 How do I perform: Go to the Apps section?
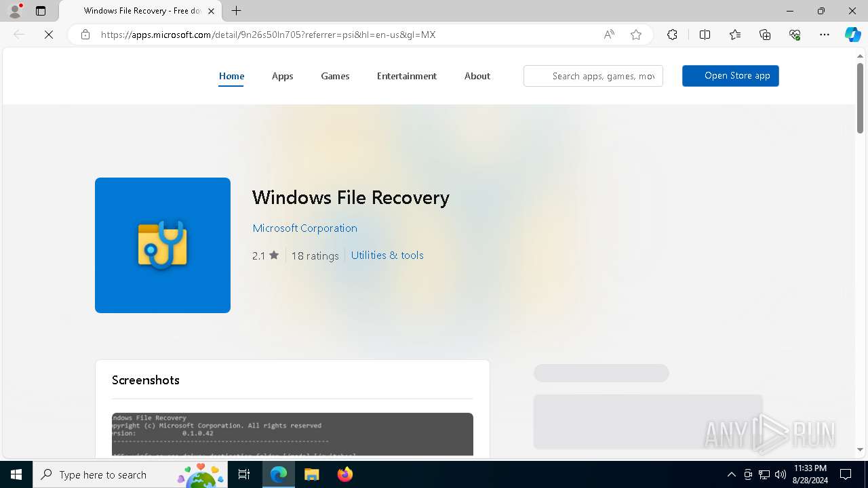(x=282, y=76)
